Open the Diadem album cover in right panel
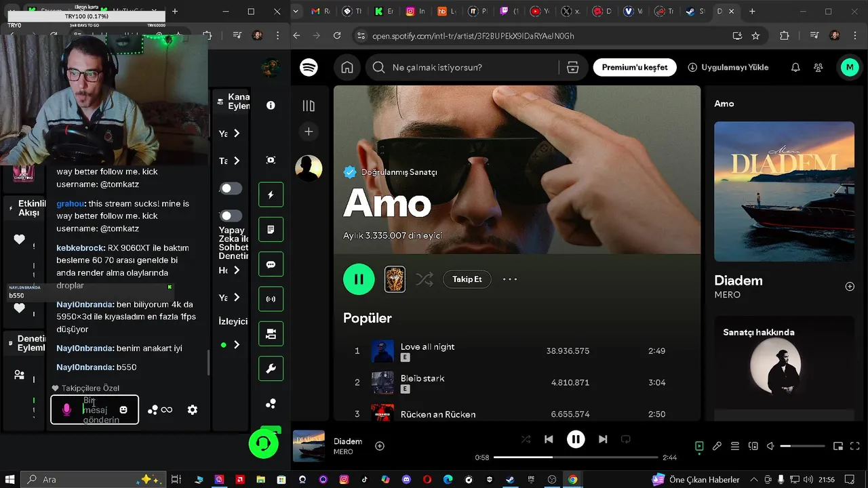868x488 pixels. [x=784, y=191]
